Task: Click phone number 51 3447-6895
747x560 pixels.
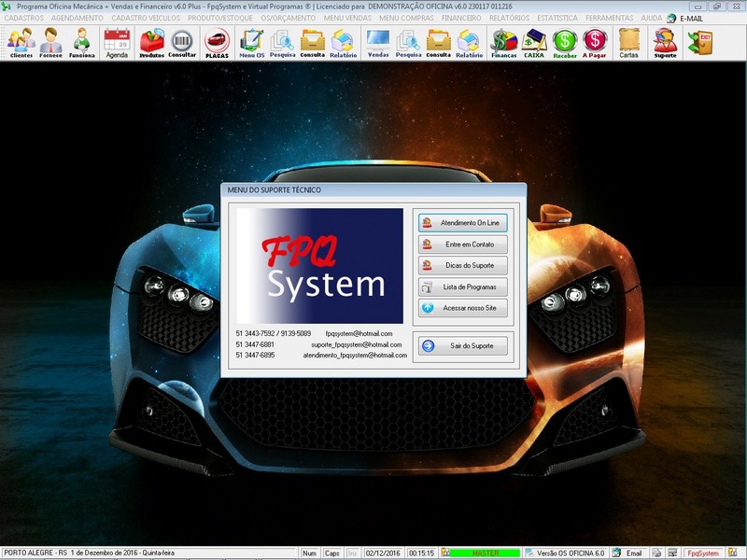Action: point(255,356)
